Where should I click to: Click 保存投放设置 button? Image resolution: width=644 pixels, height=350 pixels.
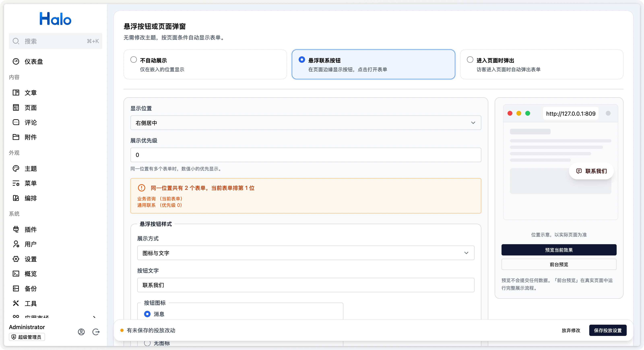(608, 330)
